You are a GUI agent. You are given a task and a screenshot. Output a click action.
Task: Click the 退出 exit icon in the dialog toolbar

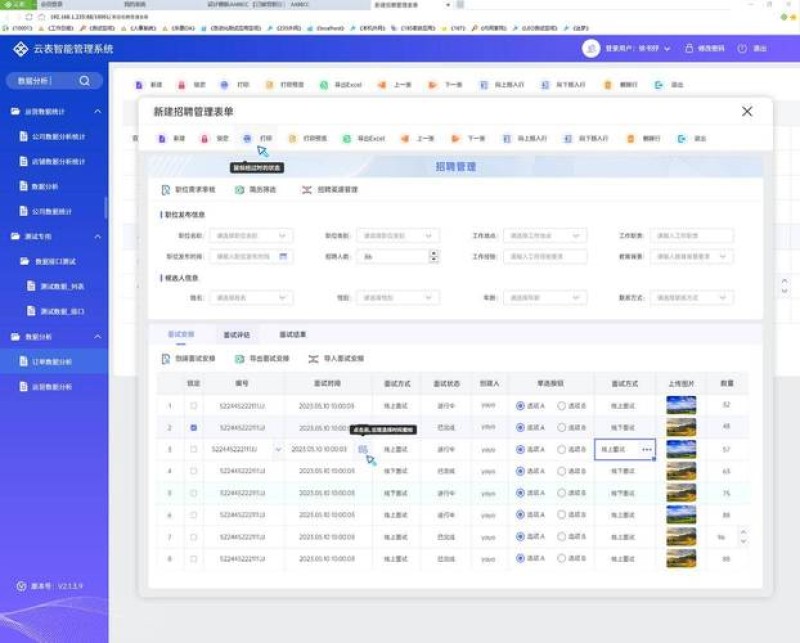tap(682, 138)
